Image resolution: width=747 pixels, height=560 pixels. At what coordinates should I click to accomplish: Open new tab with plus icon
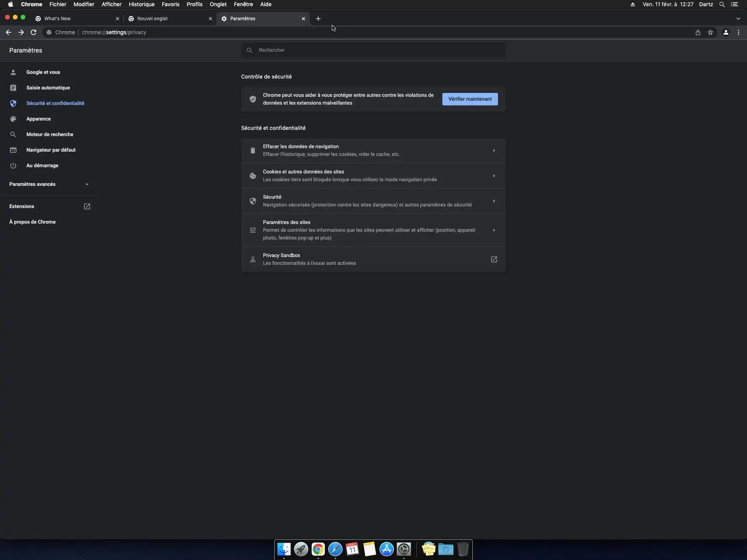point(318,19)
